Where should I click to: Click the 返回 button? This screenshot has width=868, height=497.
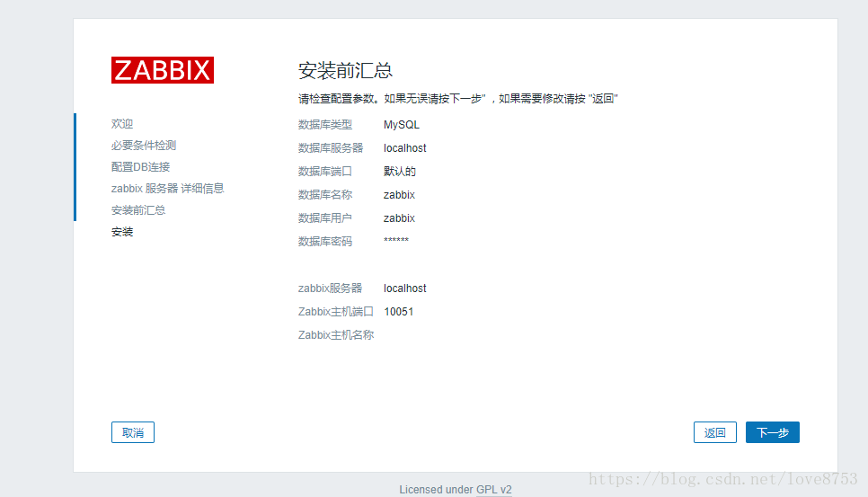714,432
